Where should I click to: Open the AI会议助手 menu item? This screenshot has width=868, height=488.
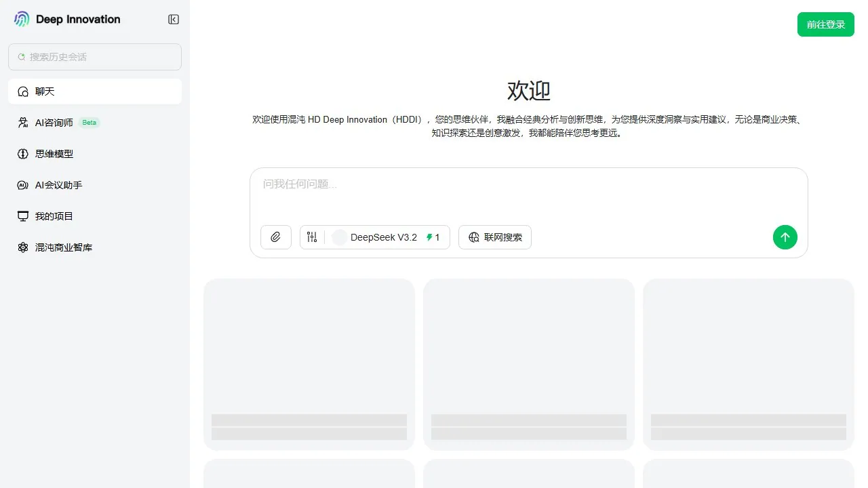point(95,185)
